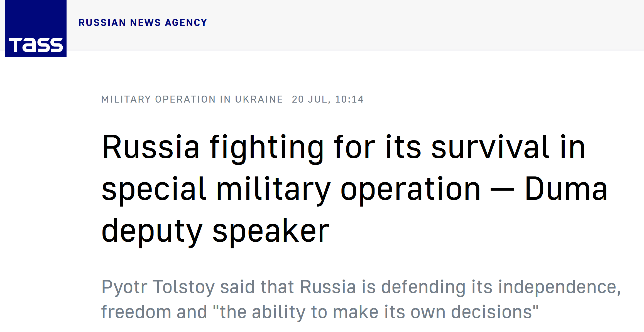Click the word "defending" in the summary

coord(423,287)
